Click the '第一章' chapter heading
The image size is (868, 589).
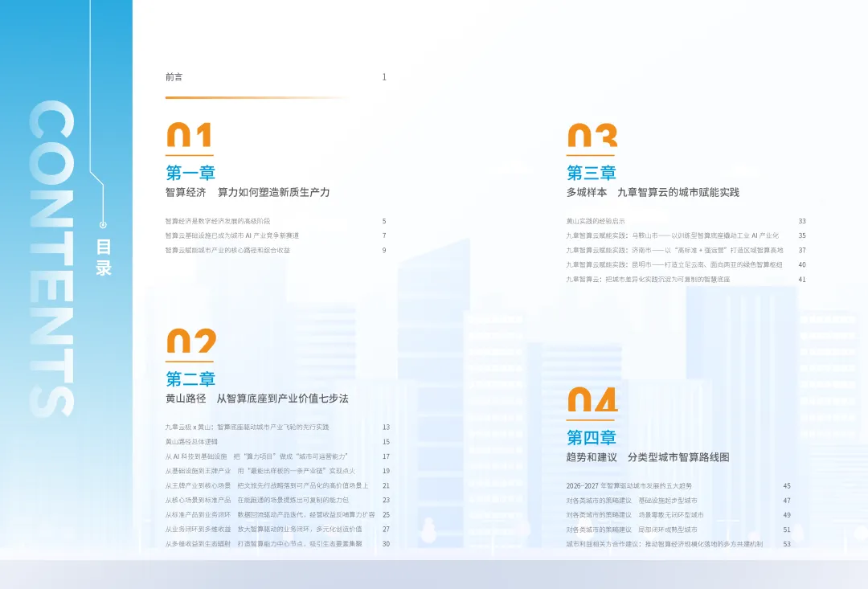190,173
